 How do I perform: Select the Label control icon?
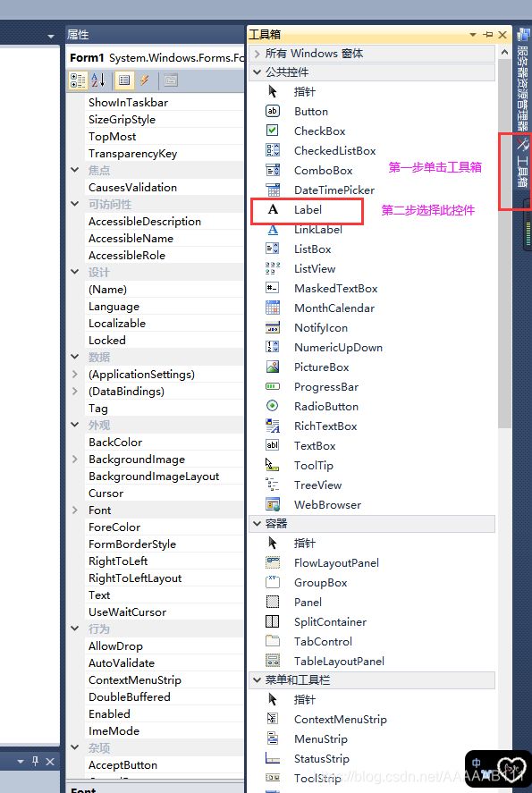pos(272,209)
